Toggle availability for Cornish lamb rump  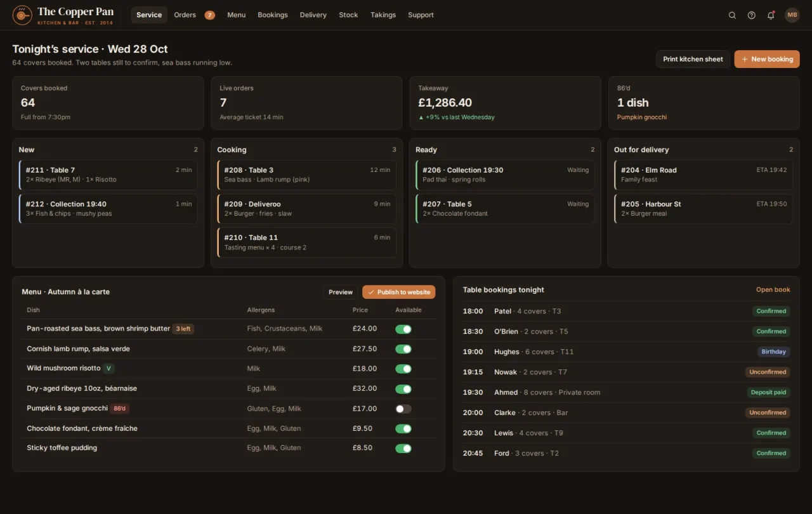(x=403, y=349)
